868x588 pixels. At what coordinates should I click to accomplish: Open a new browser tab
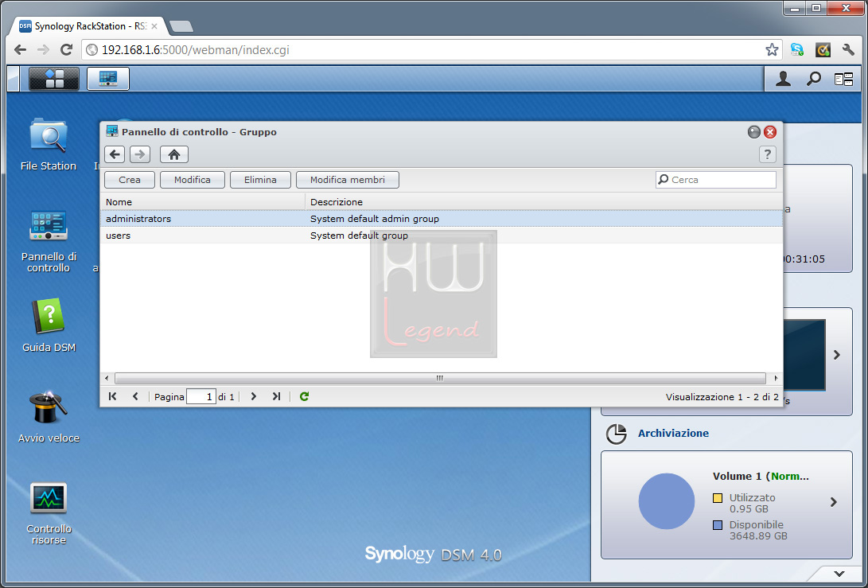(x=181, y=26)
